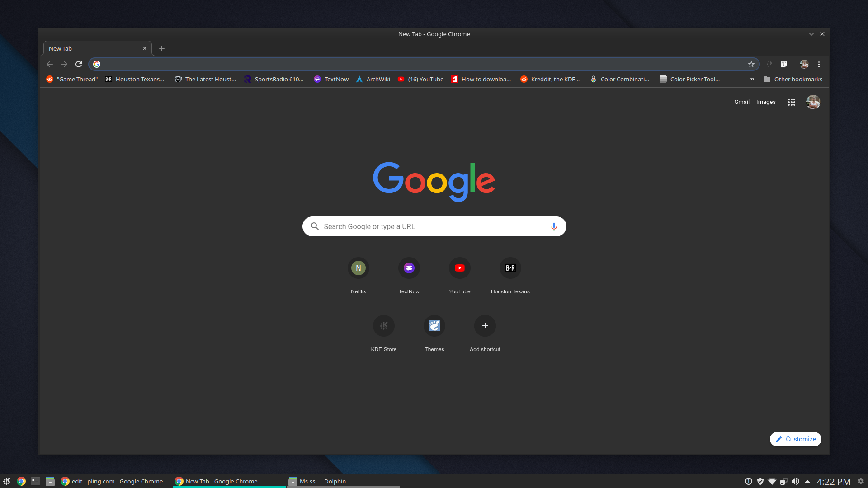
Task: Click the magnifier icon in search box
Action: [x=315, y=226]
